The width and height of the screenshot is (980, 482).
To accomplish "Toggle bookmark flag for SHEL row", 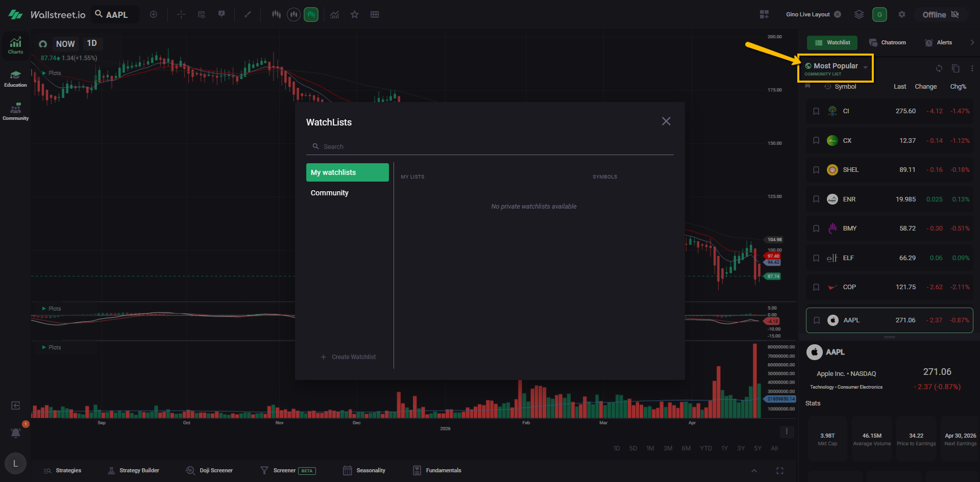I will coord(816,170).
